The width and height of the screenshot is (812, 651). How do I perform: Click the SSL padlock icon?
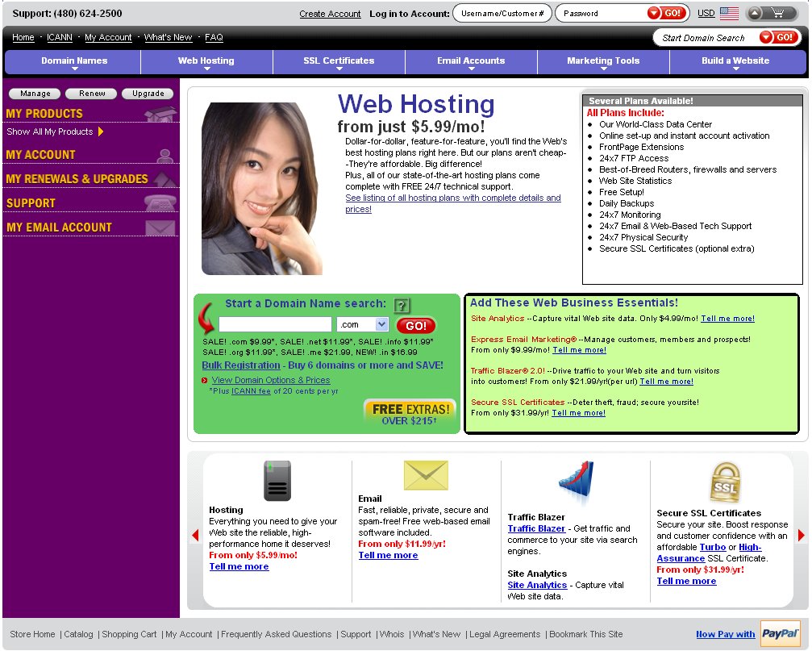725,482
